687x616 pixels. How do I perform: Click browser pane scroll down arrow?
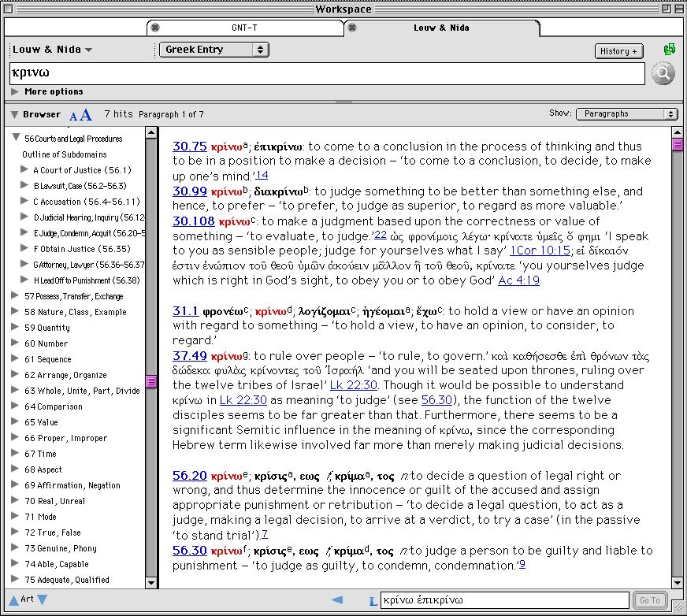tap(151, 582)
